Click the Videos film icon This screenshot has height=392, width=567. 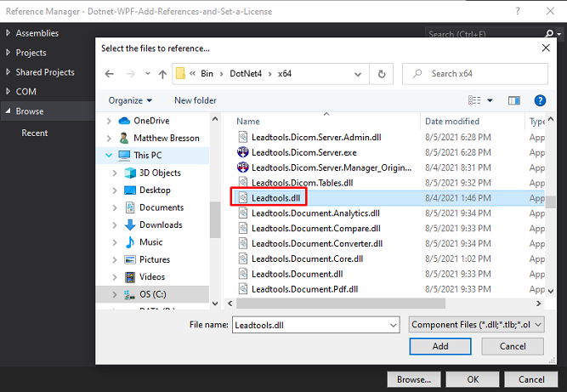(x=130, y=277)
